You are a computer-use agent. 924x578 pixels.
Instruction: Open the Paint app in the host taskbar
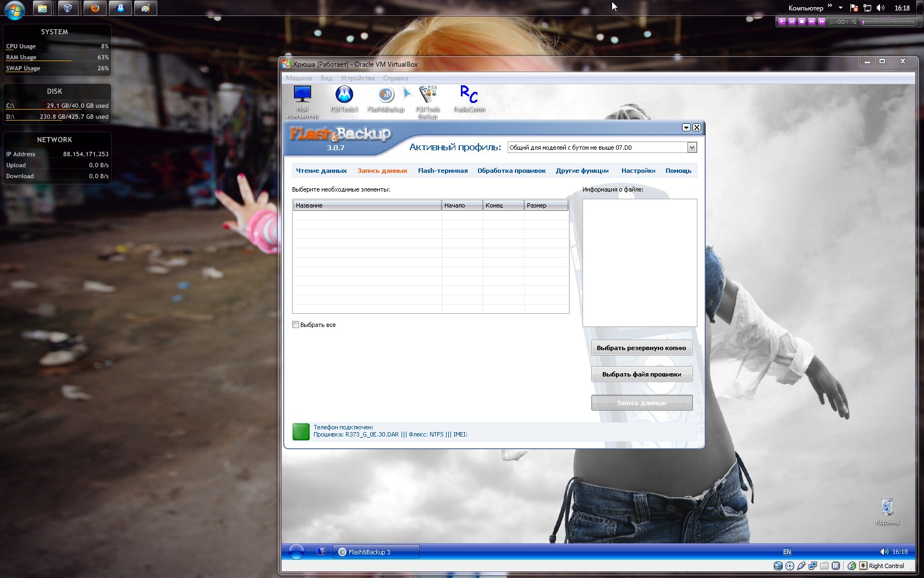click(146, 8)
